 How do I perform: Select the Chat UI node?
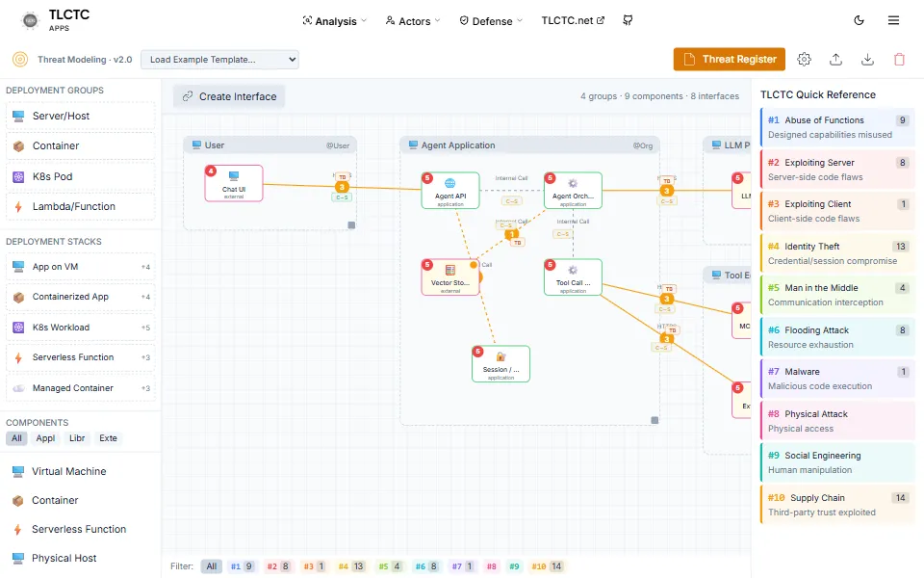(x=234, y=183)
